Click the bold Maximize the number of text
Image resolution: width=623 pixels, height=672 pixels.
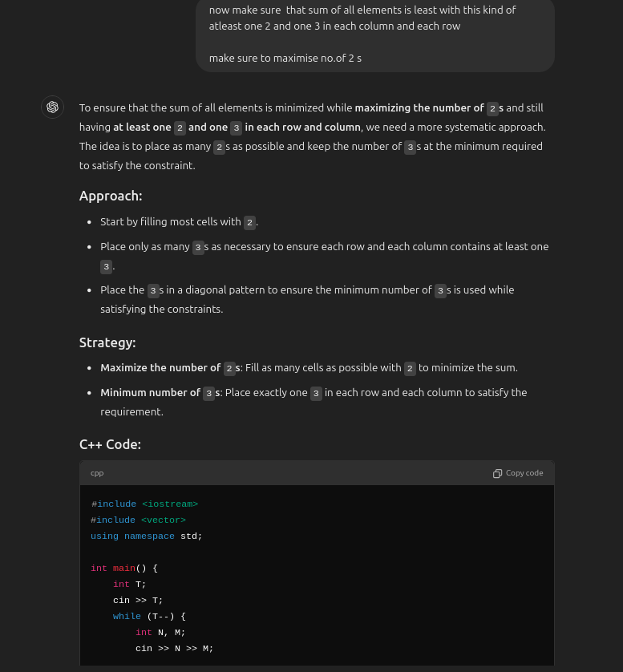point(160,367)
